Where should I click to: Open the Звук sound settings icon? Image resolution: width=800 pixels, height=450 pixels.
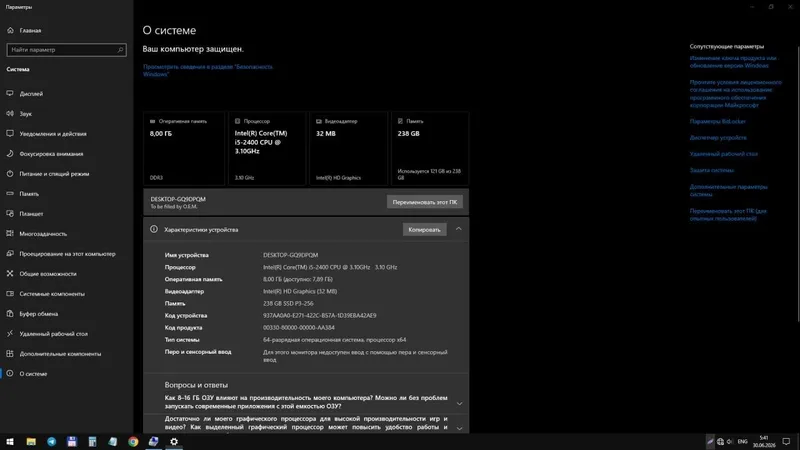[10, 113]
